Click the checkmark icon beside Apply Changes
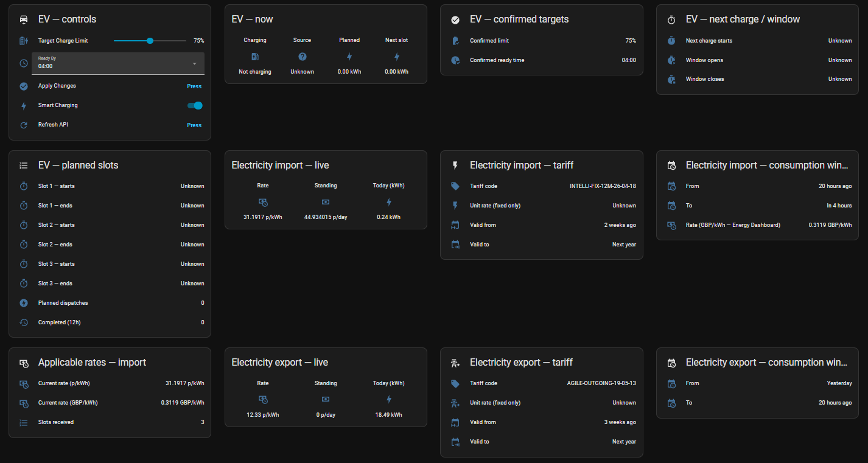 (24, 86)
